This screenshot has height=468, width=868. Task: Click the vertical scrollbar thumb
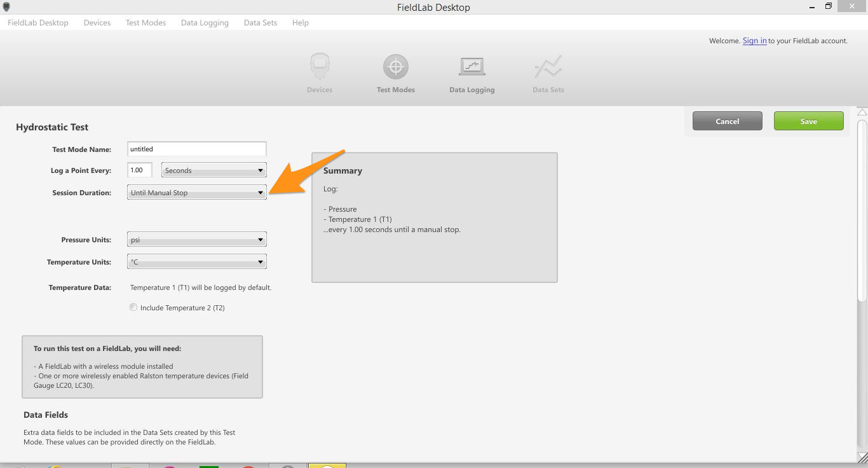tap(862, 210)
